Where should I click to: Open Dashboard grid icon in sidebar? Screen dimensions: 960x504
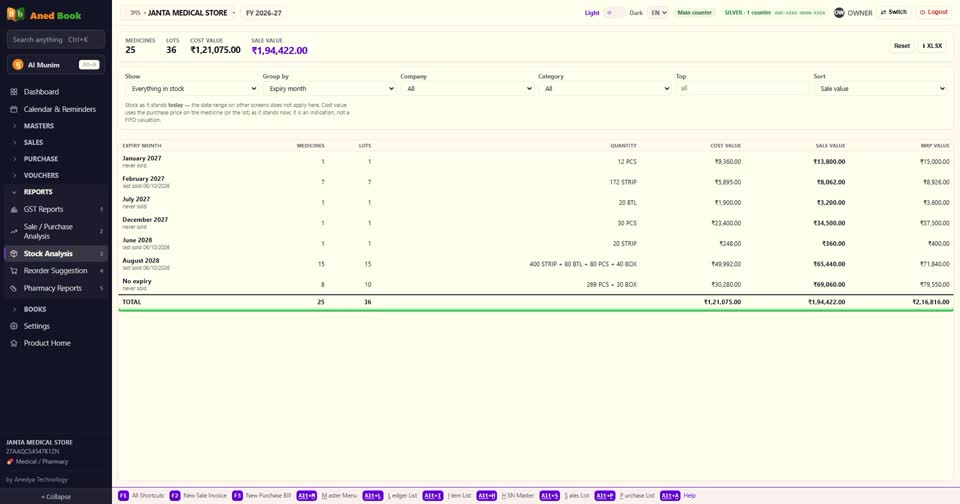[x=13, y=92]
